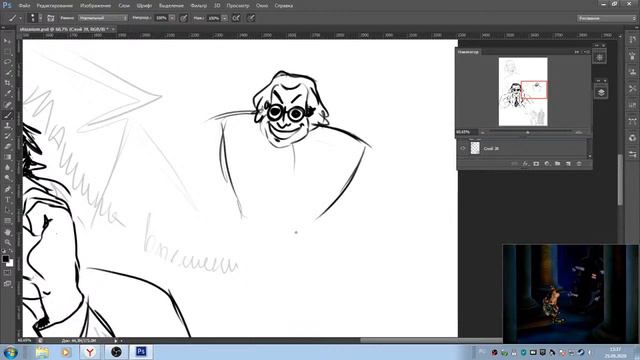Click the background color swatch
This screenshot has width=640, height=360.
click(10, 263)
